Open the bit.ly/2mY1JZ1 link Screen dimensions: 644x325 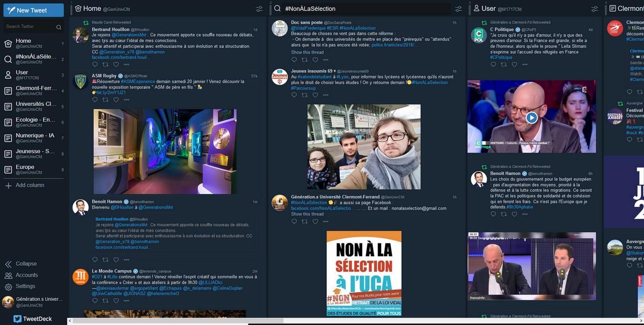111,92
